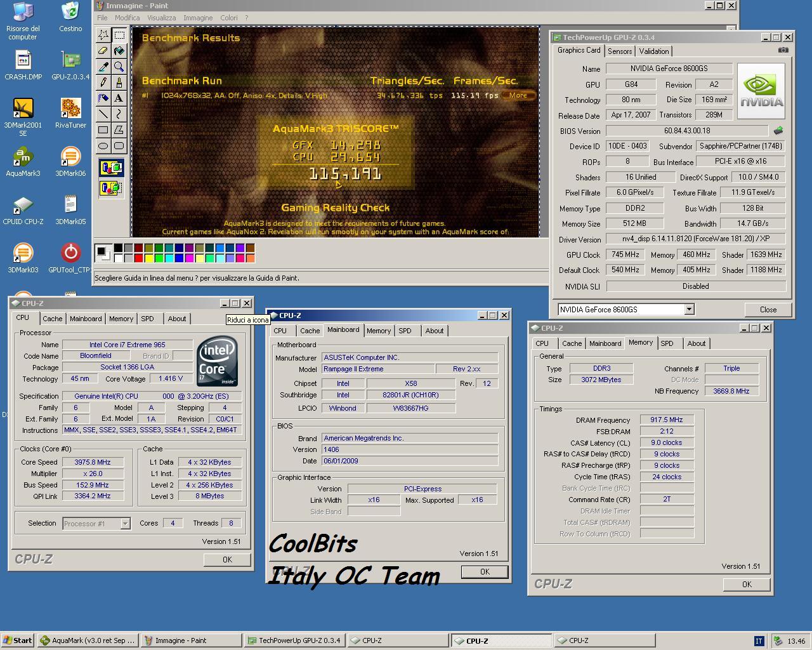This screenshot has height=650, width=812.
Task: Click OK in the Processor CPU-Z window
Action: (227, 559)
